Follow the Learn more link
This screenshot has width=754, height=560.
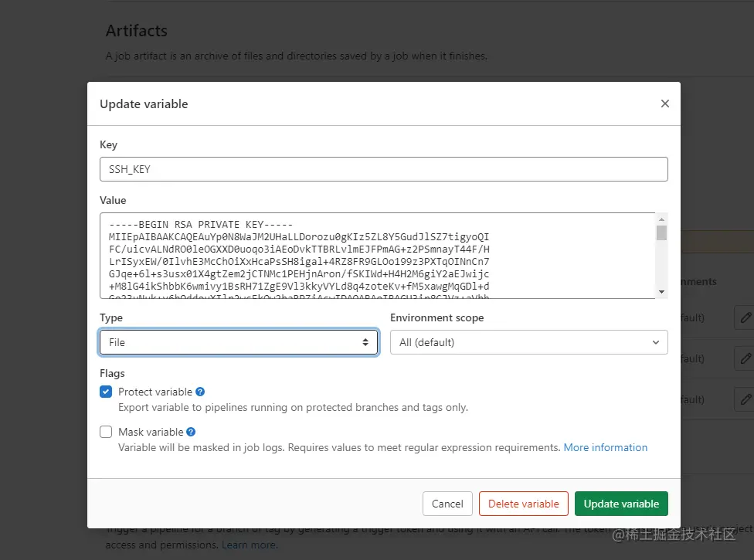click(249, 545)
